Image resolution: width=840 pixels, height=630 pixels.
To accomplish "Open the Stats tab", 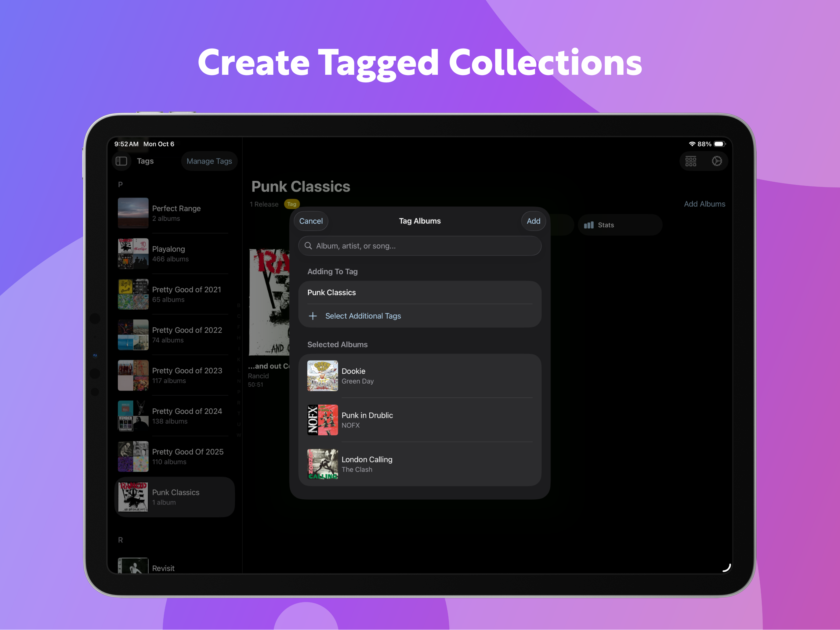I will tap(620, 225).
